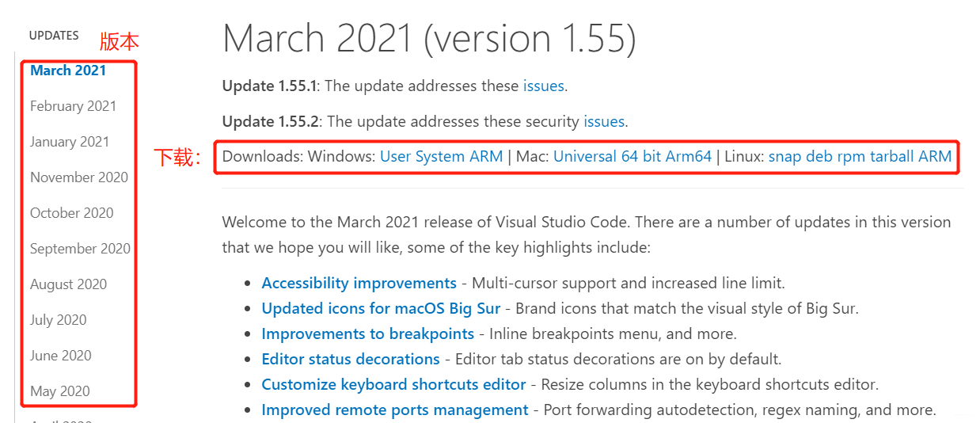Open the Improvements to breakpoints link
Screen dimensions: 980x423
coord(368,333)
